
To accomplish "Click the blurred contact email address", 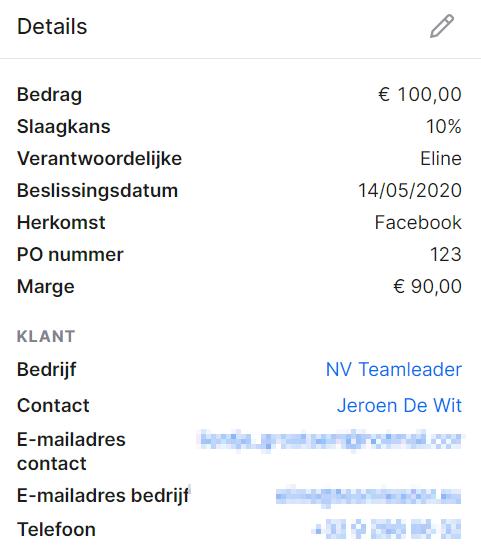I will (x=331, y=441).
